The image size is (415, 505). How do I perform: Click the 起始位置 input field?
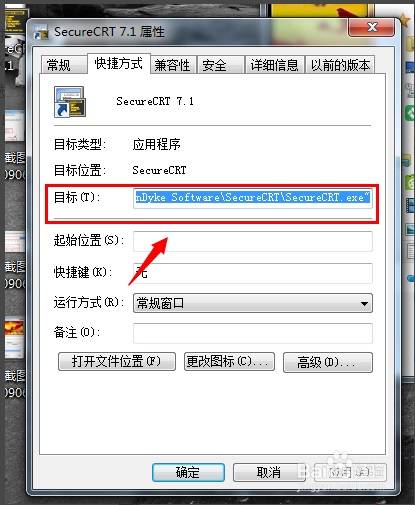coord(253,241)
